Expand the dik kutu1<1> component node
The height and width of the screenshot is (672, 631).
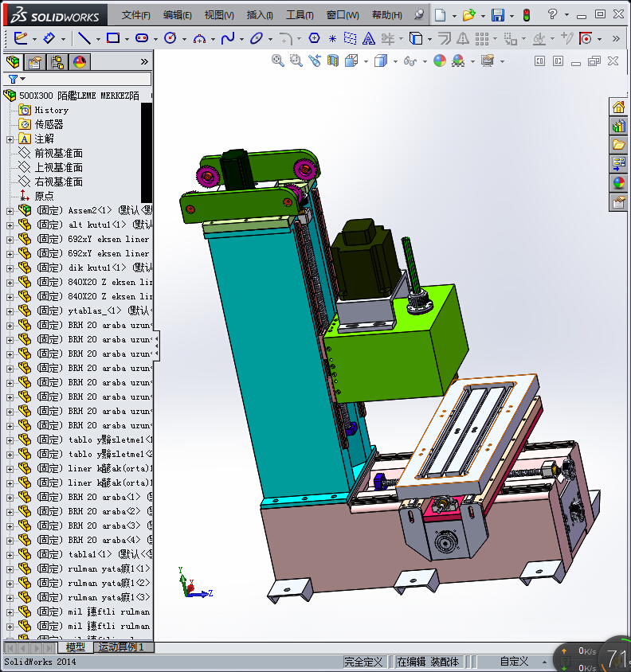coord(10,268)
